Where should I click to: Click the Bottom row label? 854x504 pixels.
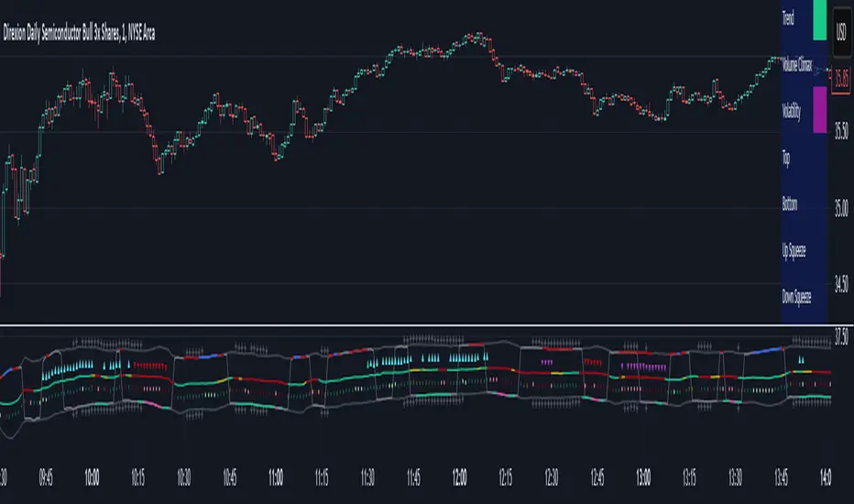[790, 203]
